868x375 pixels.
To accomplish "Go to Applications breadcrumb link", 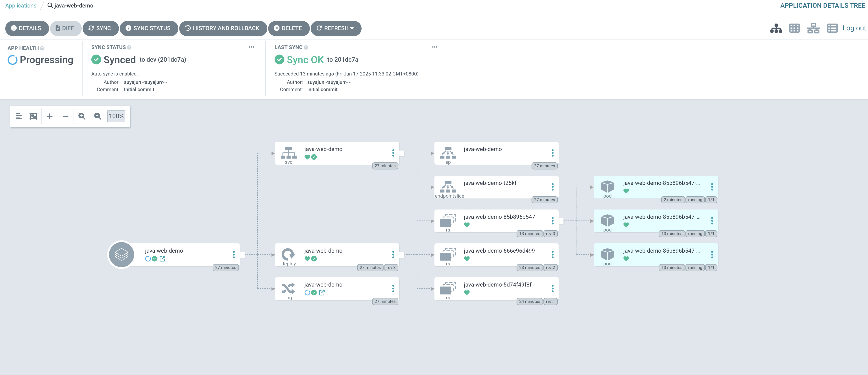I will point(21,6).
